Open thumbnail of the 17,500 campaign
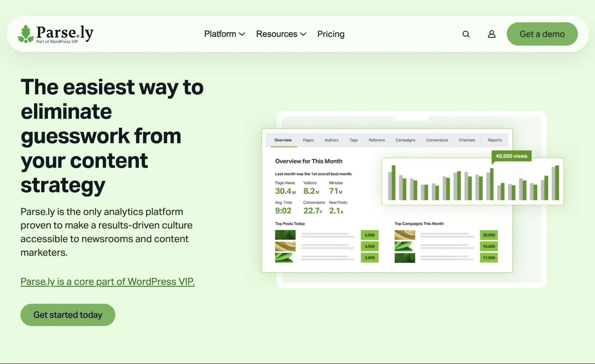 (x=405, y=258)
